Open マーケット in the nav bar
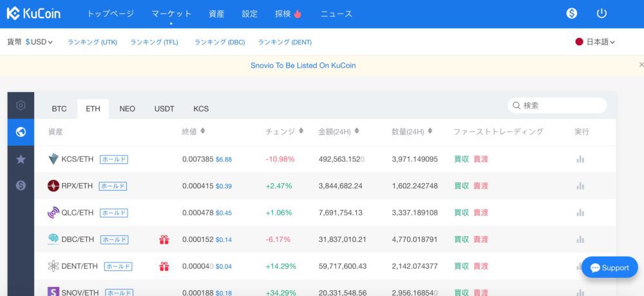The image size is (644, 296). tap(171, 14)
